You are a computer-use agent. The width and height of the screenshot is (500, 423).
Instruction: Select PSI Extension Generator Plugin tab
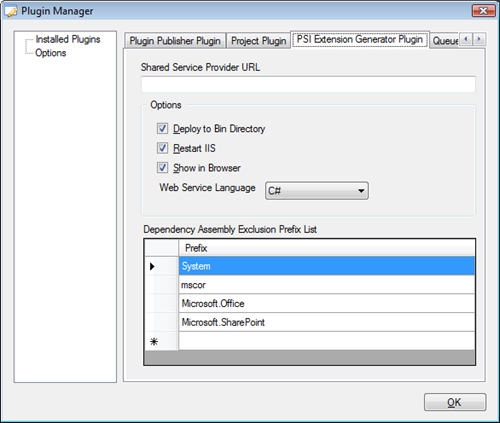(360, 40)
